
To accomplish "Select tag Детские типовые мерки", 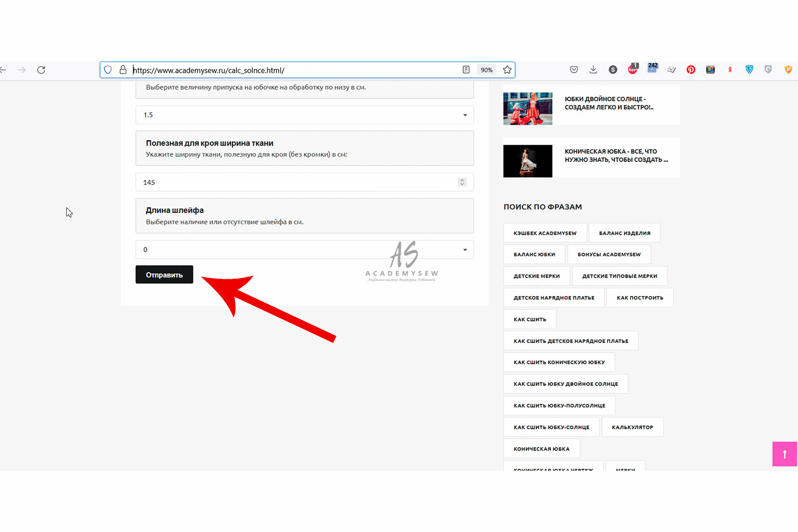I will pyautogui.click(x=619, y=276).
